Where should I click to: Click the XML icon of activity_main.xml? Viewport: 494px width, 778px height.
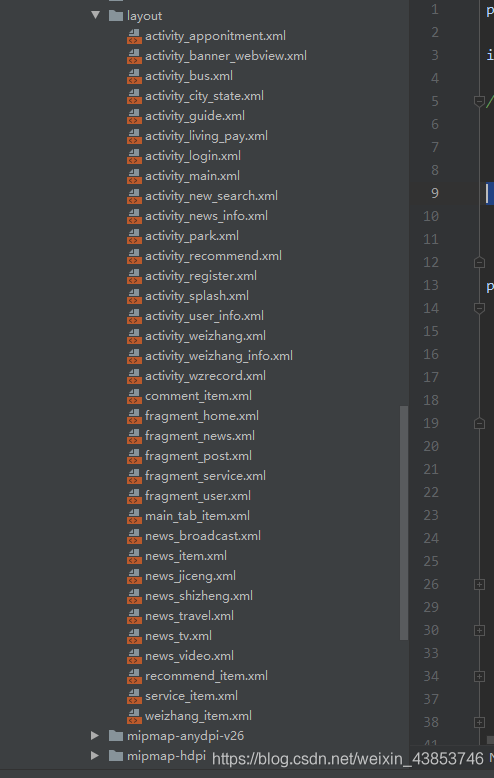(134, 176)
